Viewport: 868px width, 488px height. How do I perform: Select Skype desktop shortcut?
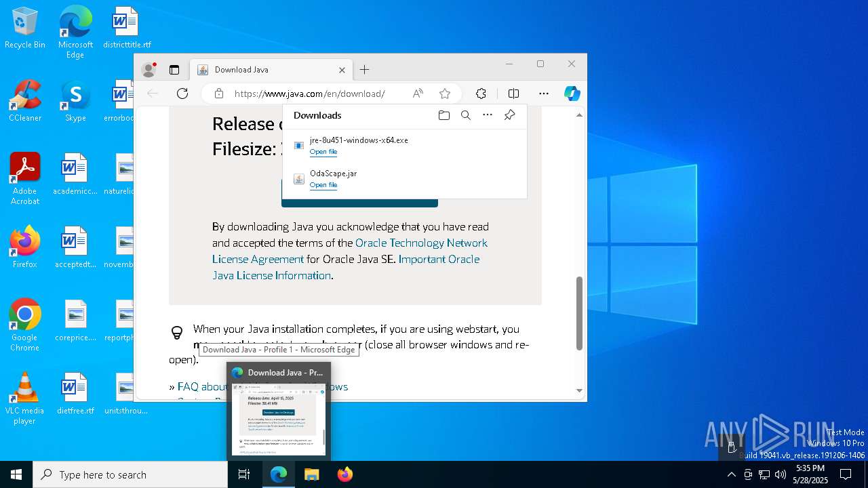tap(75, 102)
